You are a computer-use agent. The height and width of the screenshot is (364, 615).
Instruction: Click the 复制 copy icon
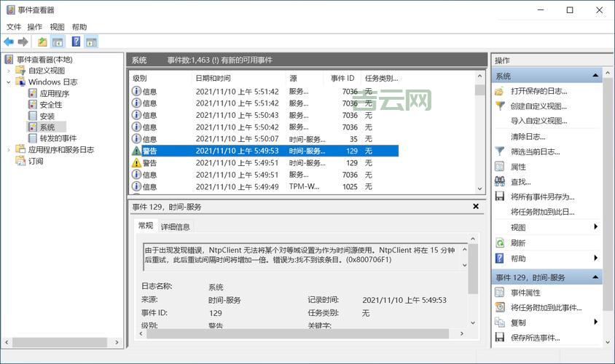click(500, 323)
